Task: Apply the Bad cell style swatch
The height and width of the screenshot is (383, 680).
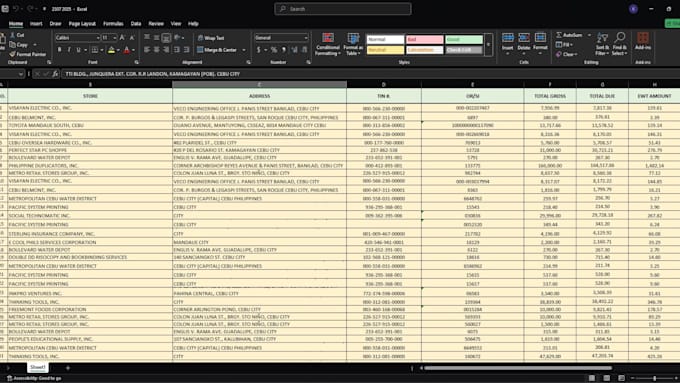Action: [425, 39]
